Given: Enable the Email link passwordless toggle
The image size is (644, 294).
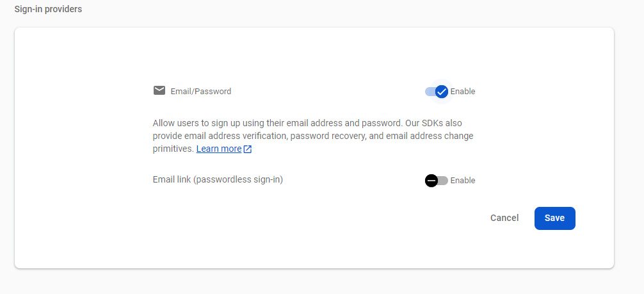Looking at the screenshot, I should pos(437,181).
